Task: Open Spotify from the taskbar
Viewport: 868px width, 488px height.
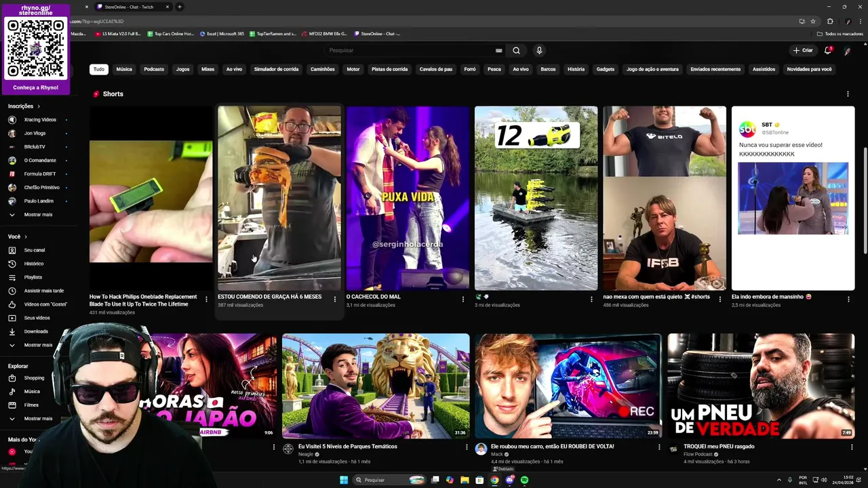Action: pos(524,480)
